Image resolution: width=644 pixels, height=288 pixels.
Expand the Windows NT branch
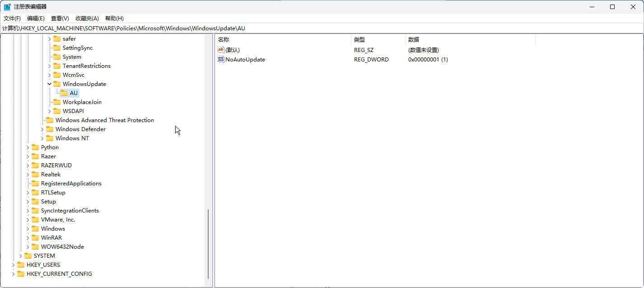[42, 138]
